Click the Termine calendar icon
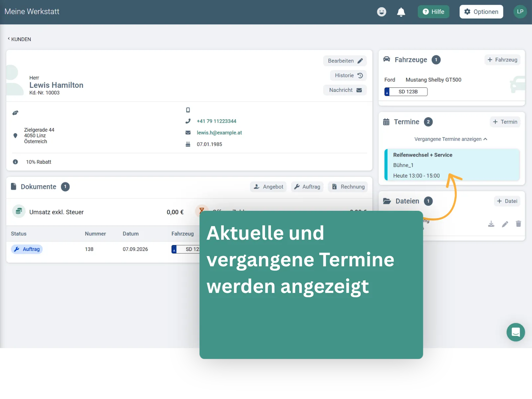532x399 pixels. (x=386, y=122)
